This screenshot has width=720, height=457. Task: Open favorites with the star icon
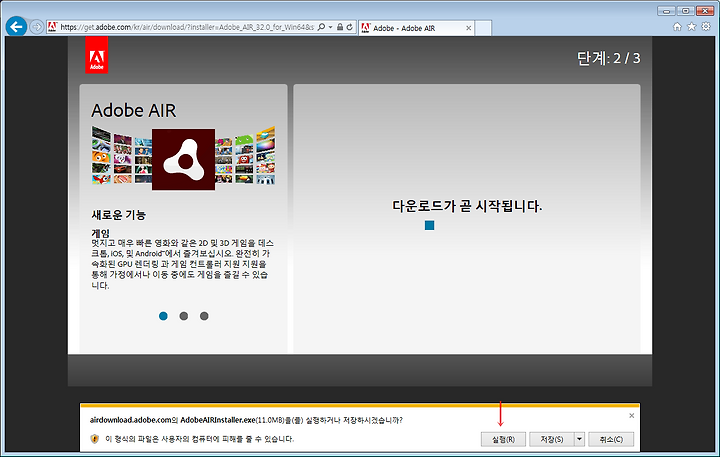pyautogui.click(x=692, y=27)
